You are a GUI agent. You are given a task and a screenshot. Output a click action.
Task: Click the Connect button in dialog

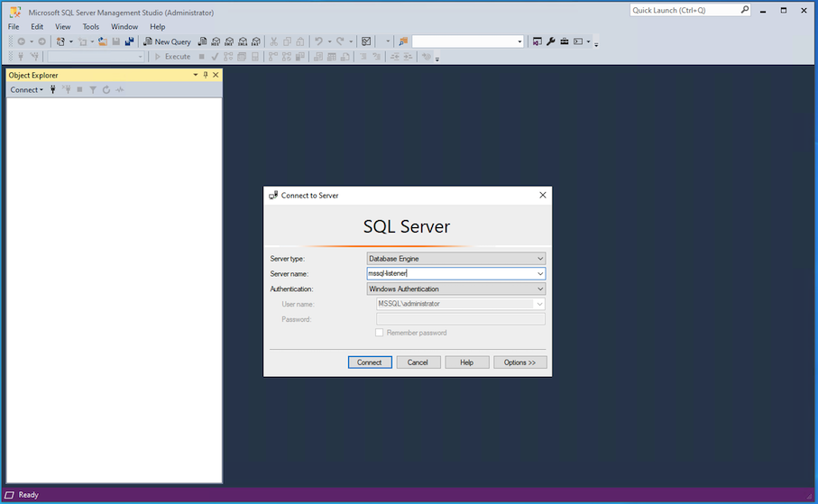pos(370,362)
